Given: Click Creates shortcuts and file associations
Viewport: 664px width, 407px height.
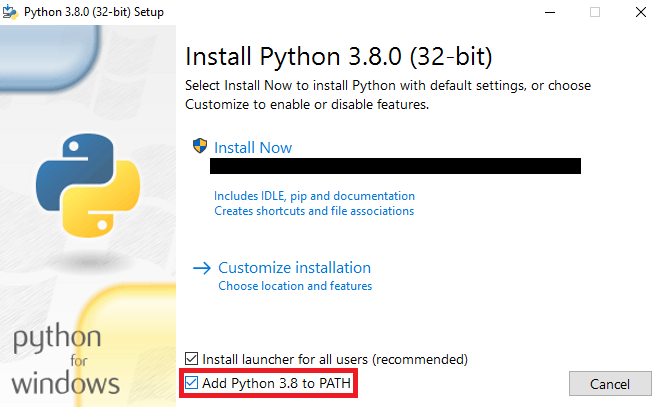Looking at the screenshot, I should (x=314, y=211).
